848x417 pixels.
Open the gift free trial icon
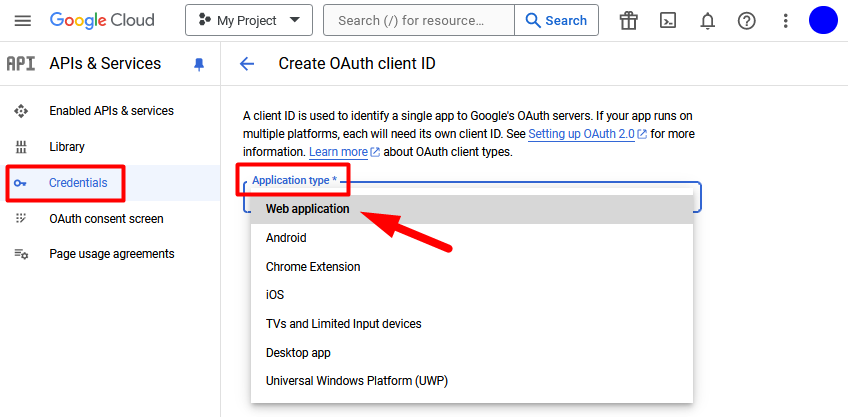628,21
